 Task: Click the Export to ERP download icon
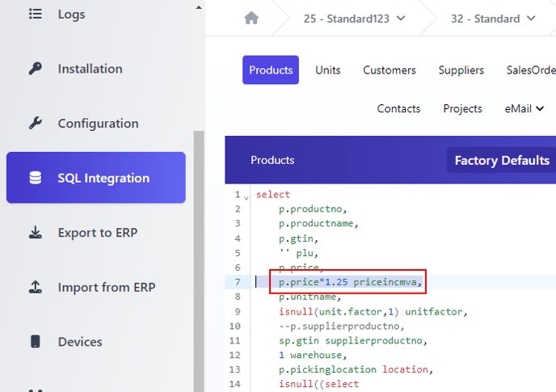pos(36,232)
